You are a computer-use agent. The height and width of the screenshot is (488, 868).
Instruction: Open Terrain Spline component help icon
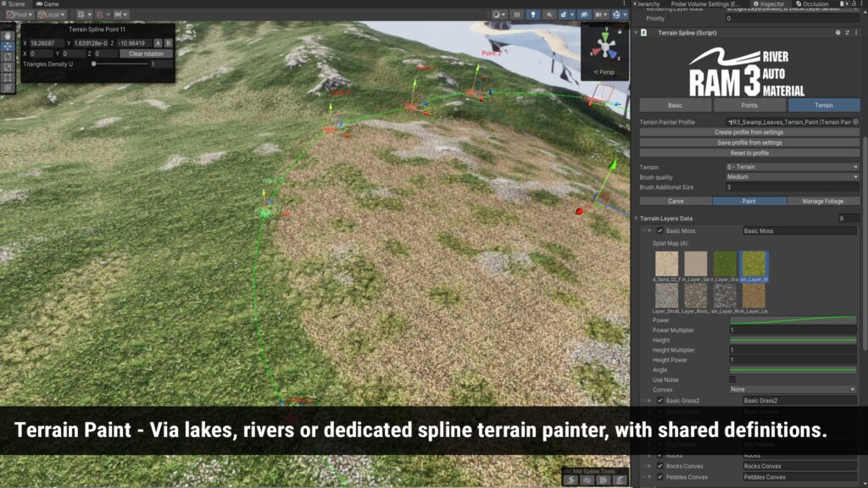pyautogui.click(x=837, y=32)
